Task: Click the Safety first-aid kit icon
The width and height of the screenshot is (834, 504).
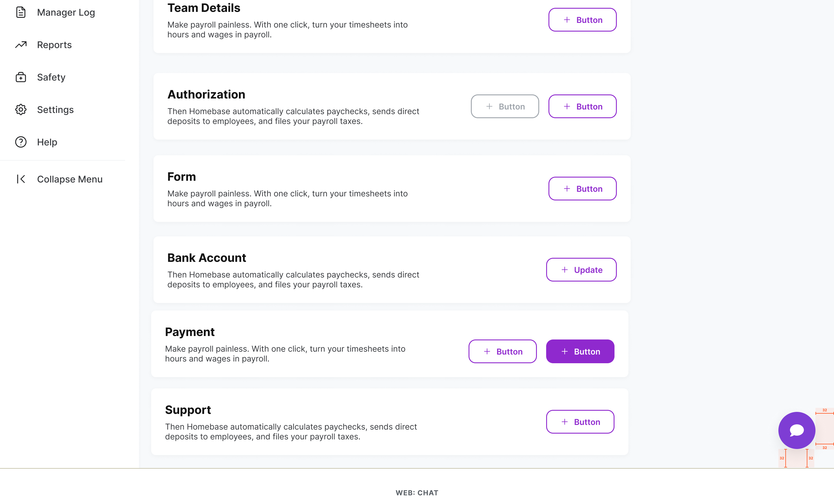Action: point(21,77)
